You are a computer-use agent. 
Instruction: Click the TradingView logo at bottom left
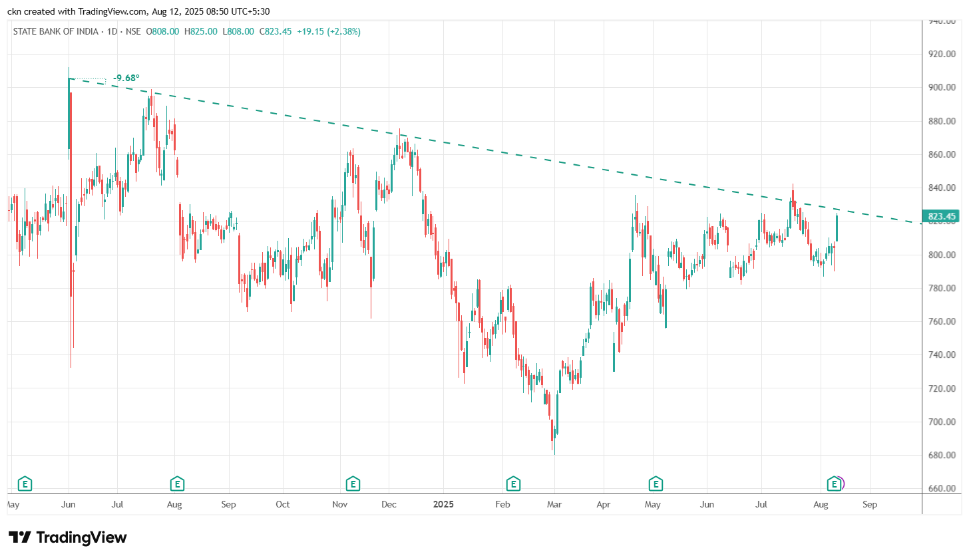click(x=67, y=537)
